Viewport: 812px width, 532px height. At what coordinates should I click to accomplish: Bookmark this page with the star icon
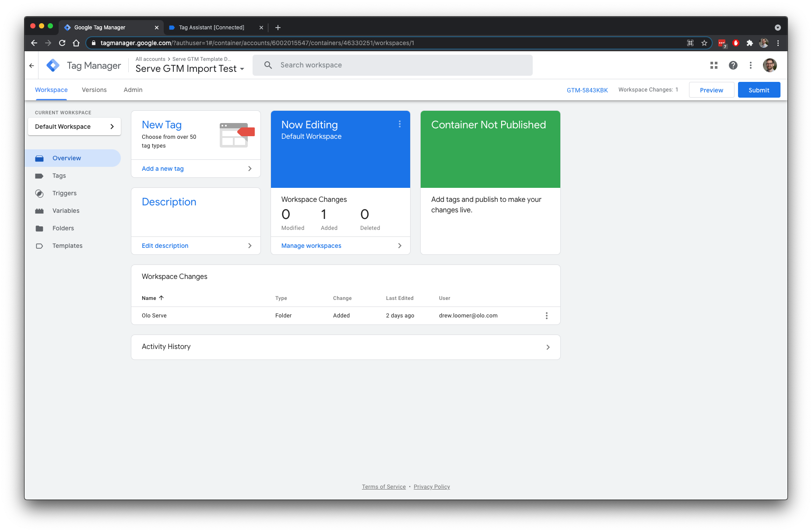[704, 43]
